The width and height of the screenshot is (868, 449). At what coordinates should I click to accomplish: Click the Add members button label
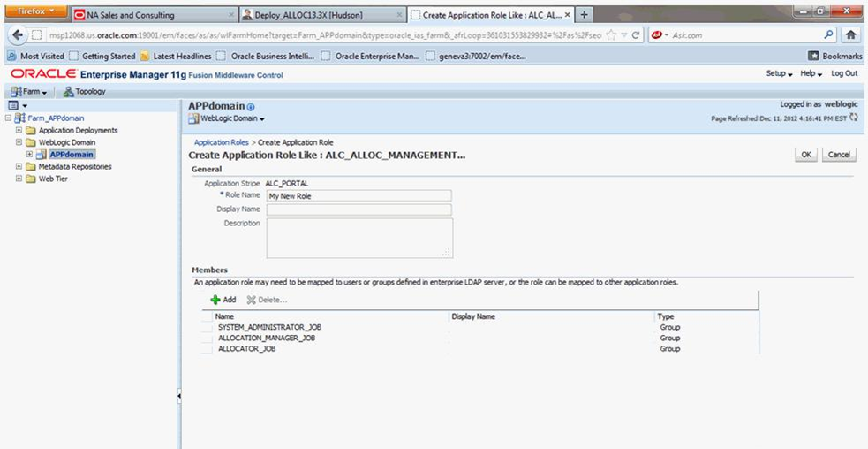point(230,300)
